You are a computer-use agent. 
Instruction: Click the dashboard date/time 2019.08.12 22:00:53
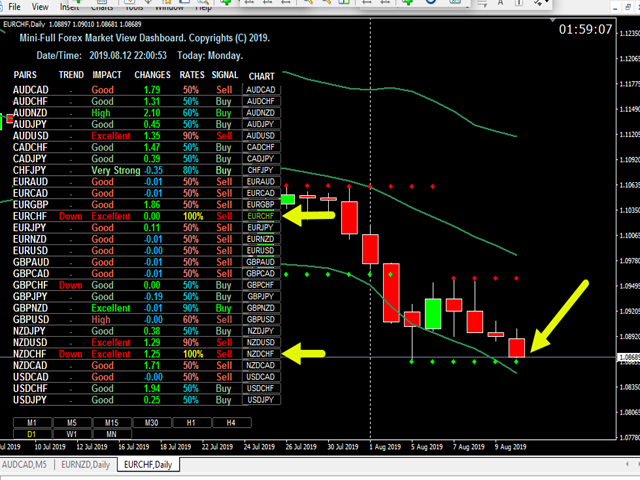click(x=128, y=56)
